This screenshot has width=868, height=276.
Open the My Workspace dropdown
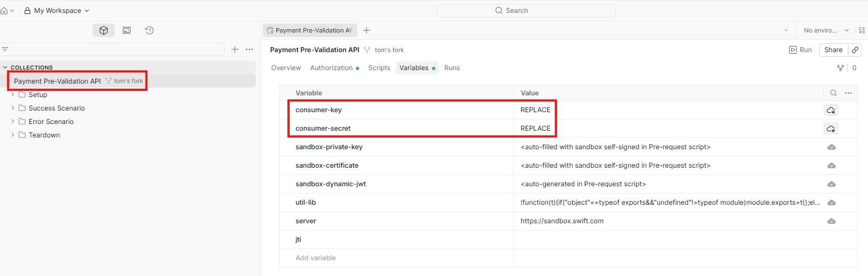coord(57,11)
